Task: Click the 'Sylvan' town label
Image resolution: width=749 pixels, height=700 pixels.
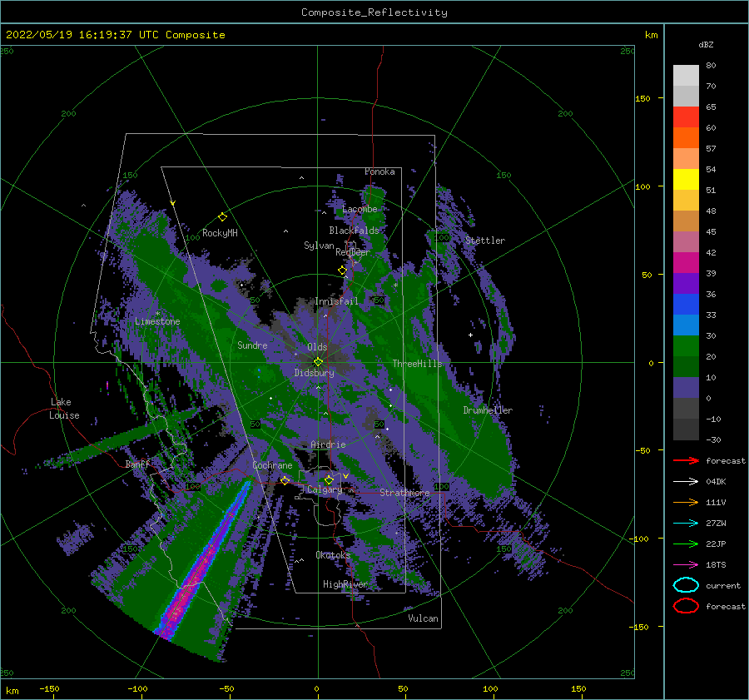Action: coord(319,246)
